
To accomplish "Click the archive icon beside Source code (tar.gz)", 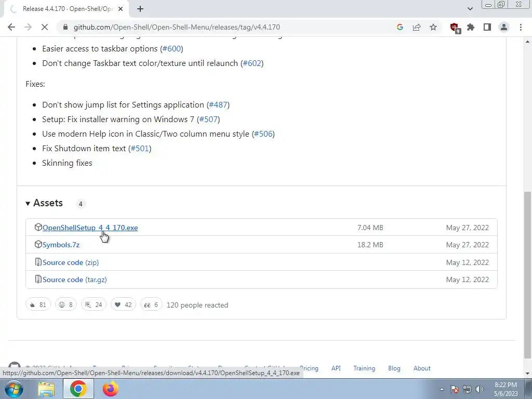I will point(38,280).
